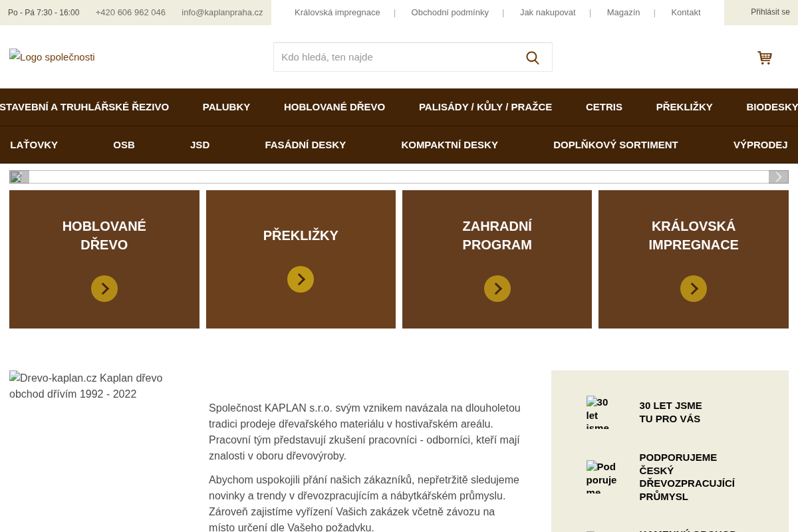
Task: Open the Biodesky menu item
Action: (771, 107)
